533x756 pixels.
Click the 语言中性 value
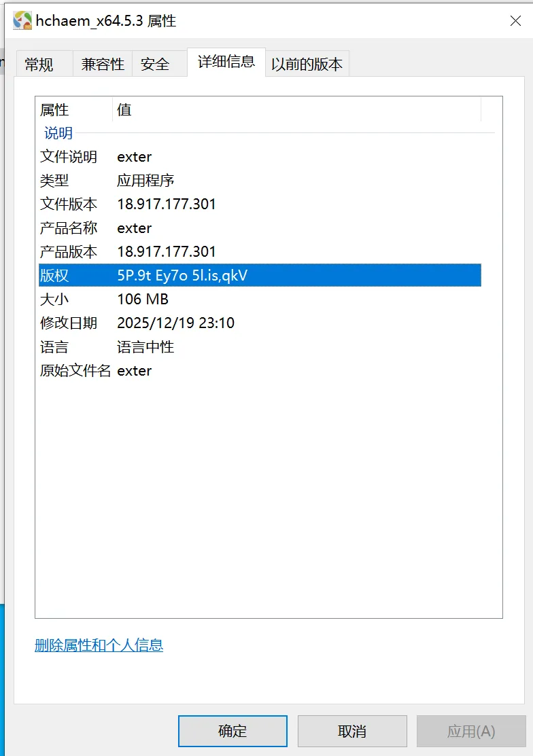click(x=145, y=347)
